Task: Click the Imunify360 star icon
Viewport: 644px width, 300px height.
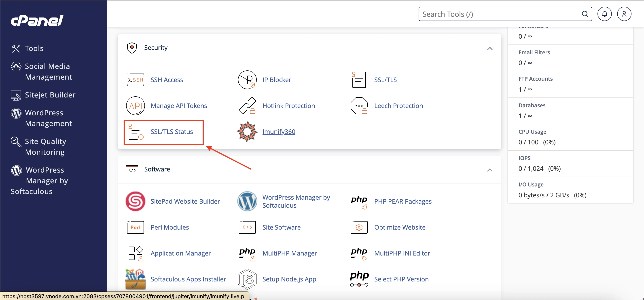Action: click(x=247, y=132)
